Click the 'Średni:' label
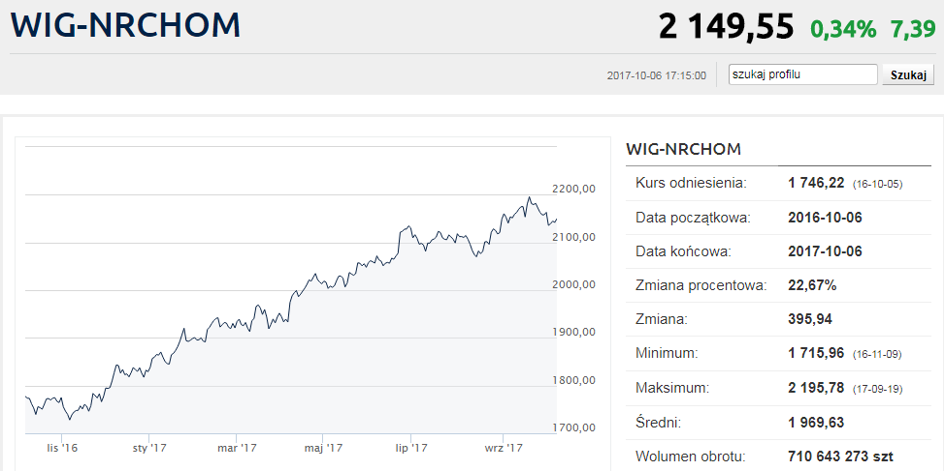Viewport: 945px width, 471px height. pyautogui.click(x=658, y=422)
